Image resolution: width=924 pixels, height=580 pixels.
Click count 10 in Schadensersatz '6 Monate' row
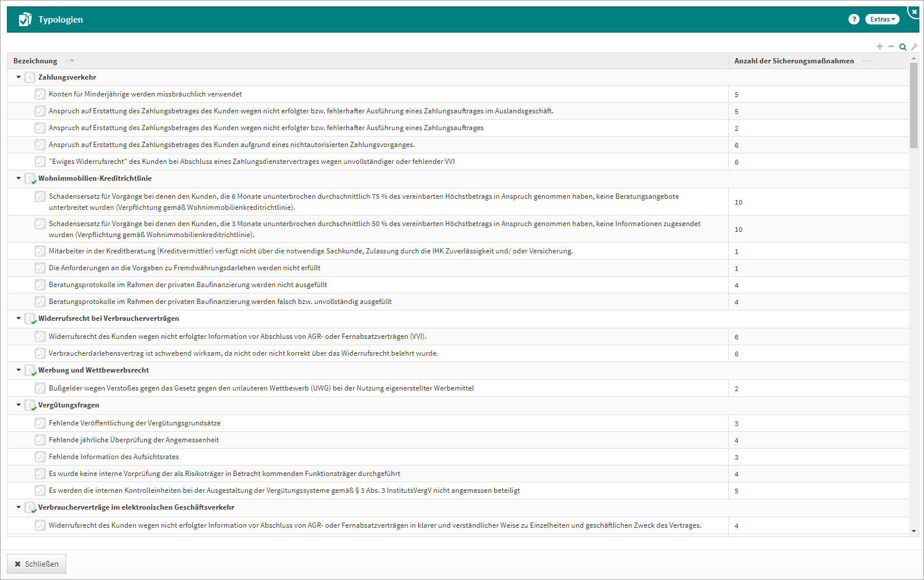(738, 202)
